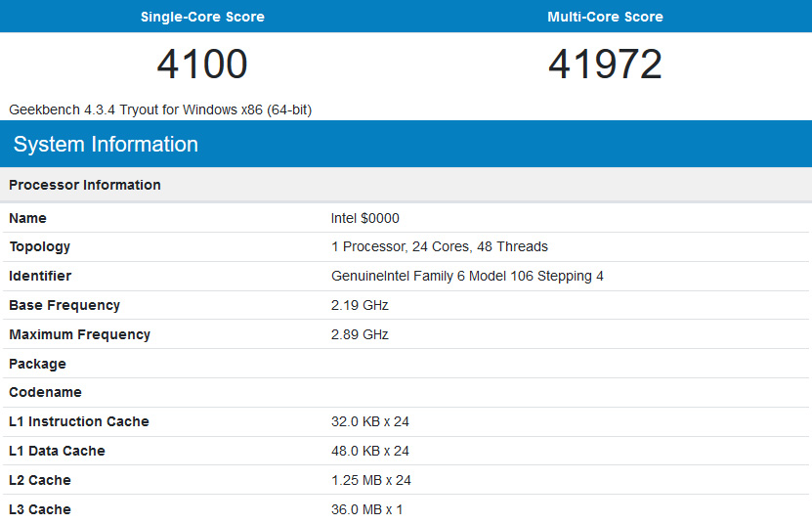Select the 1.25 MB x 24 value
The image size is (812, 524).
(x=371, y=480)
